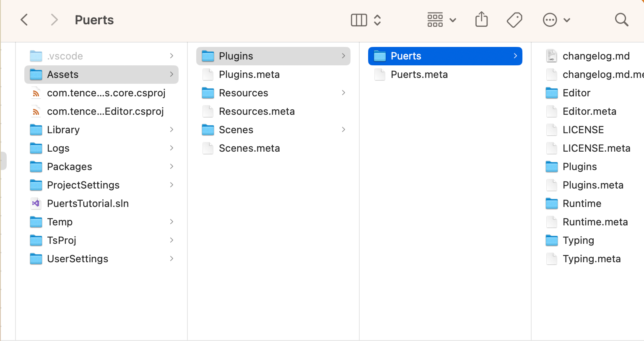Select the Scenes folder
This screenshot has width=644, height=341.
pyautogui.click(x=273, y=130)
